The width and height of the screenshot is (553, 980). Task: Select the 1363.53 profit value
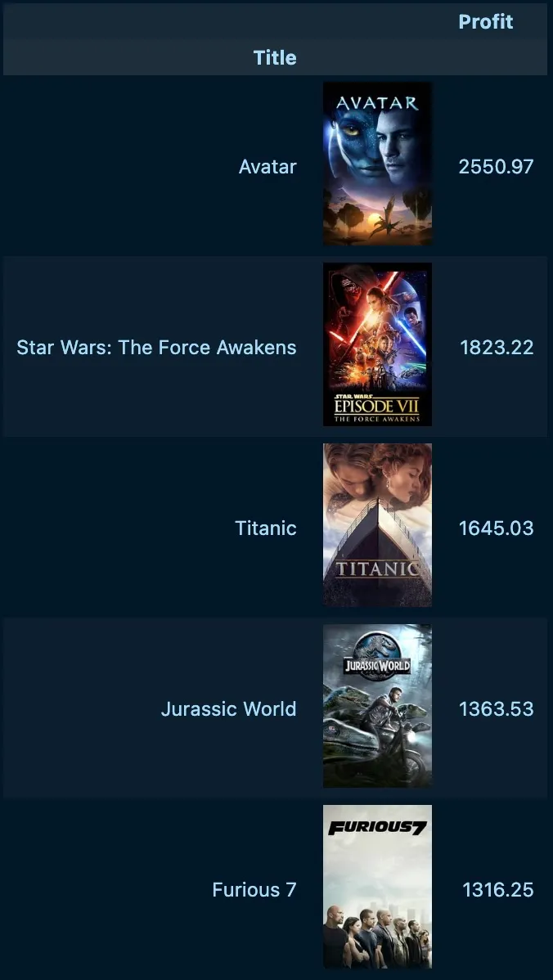(x=496, y=709)
